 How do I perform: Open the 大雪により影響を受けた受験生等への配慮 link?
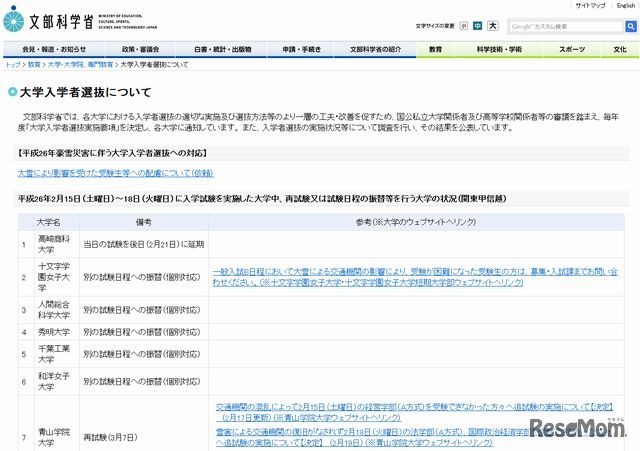tap(116, 173)
